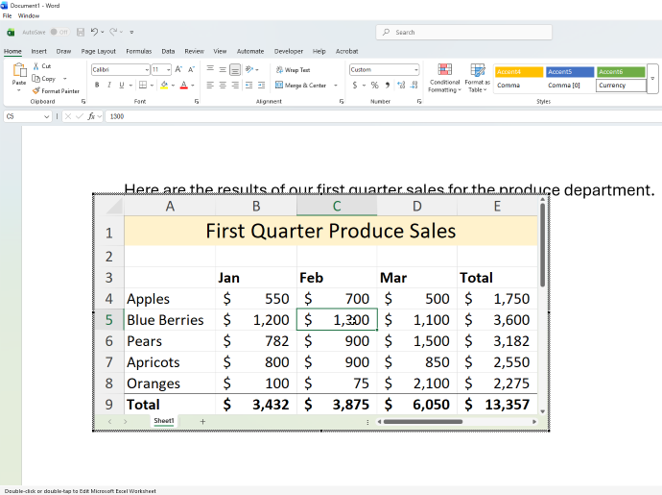
Task: Click the Search box
Action: click(464, 32)
